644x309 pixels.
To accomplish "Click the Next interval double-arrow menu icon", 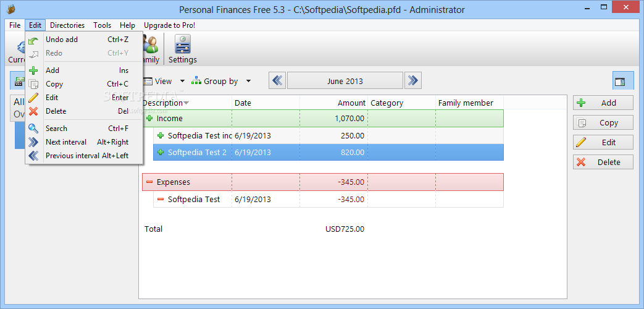I will [x=34, y=142].
